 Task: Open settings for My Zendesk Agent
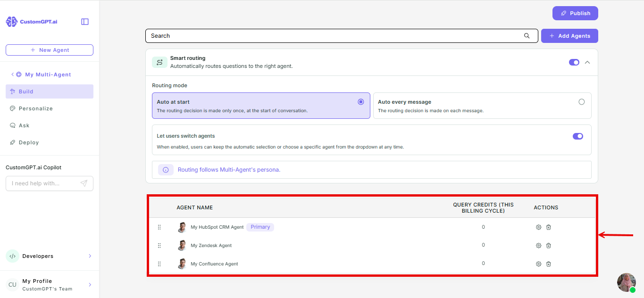[538, 246]
